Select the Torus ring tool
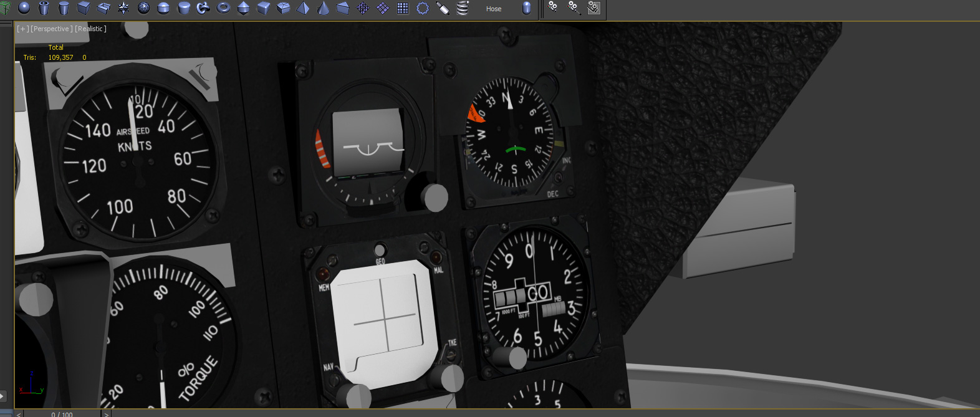Image resolution: width=980 pixels, height=417 pixels. (x=223, y=8)
